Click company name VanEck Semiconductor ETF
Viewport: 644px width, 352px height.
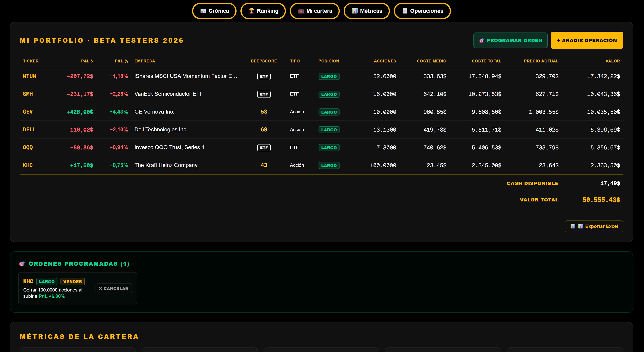(x=169, y=94)
